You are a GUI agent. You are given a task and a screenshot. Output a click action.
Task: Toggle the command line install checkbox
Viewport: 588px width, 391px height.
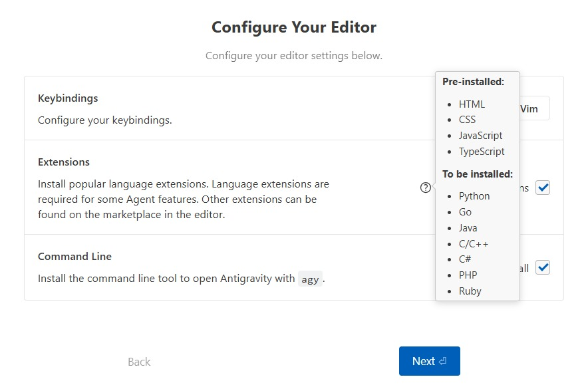click(543, 268)
